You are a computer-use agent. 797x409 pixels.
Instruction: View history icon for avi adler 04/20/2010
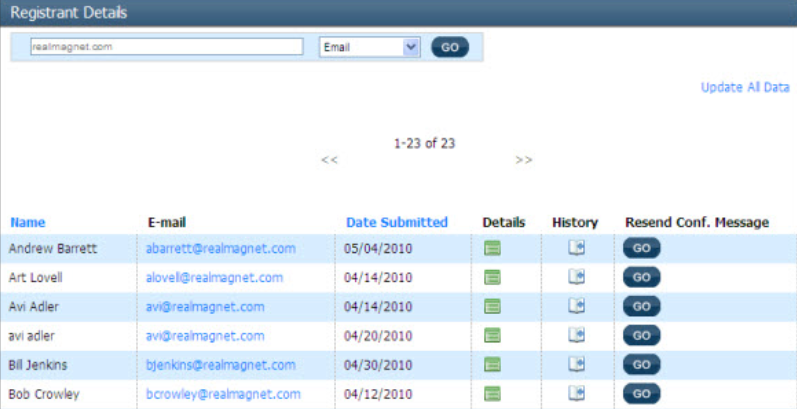(576, 335)
